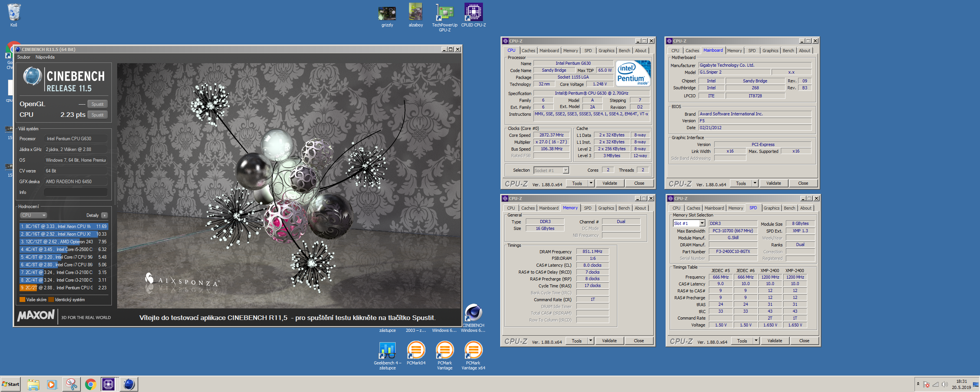Run the OpenGL test with Spustit
This screenshot has width=980, height=392.
[x=97, y=104]
